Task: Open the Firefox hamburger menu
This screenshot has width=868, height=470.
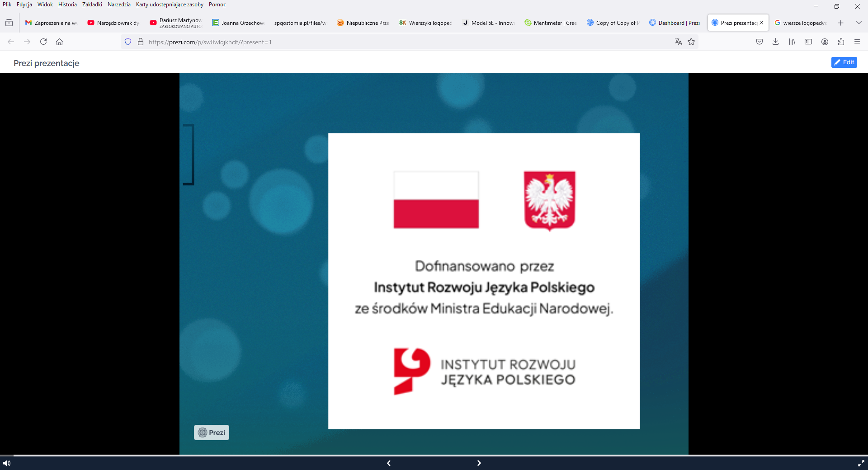Action: point(857,42)
